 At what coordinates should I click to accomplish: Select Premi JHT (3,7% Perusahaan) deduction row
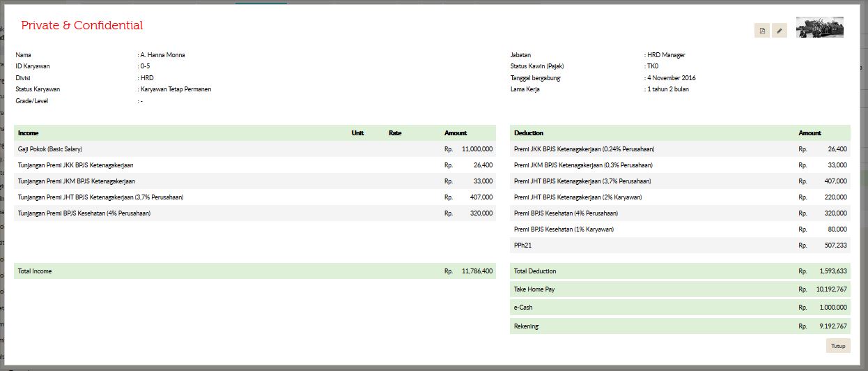click(x=680, y=181)
